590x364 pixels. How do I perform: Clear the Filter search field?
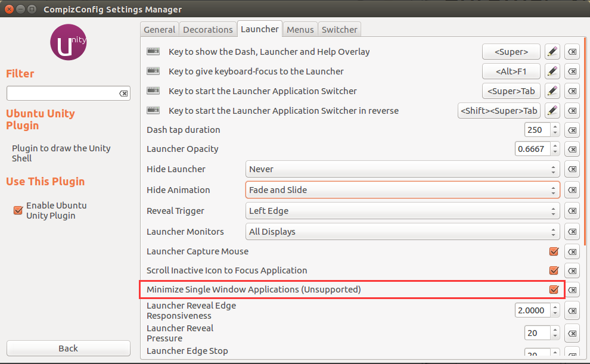point(123,94)
